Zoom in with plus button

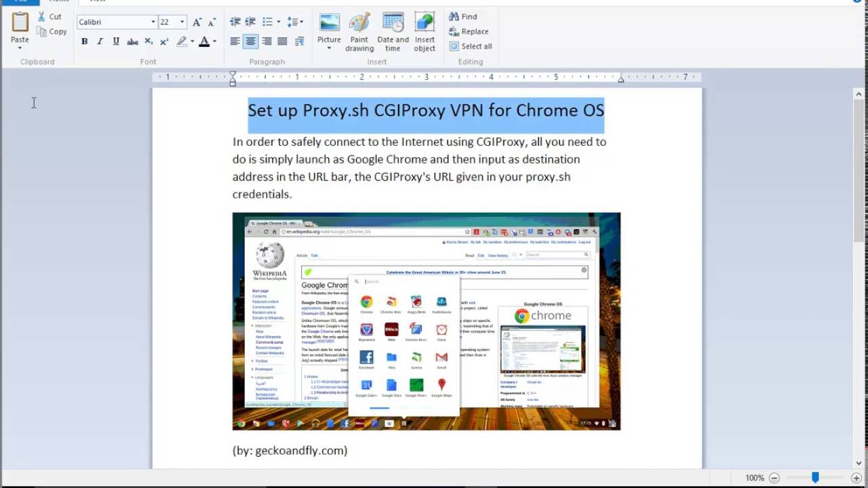[x=856, y=478]
